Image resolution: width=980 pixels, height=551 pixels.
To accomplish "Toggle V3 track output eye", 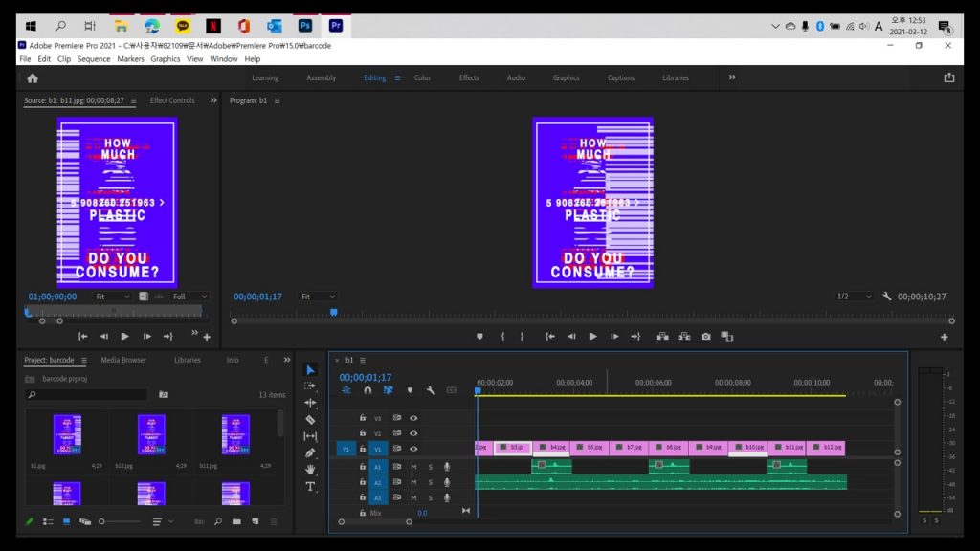I will tap(413, 418).
